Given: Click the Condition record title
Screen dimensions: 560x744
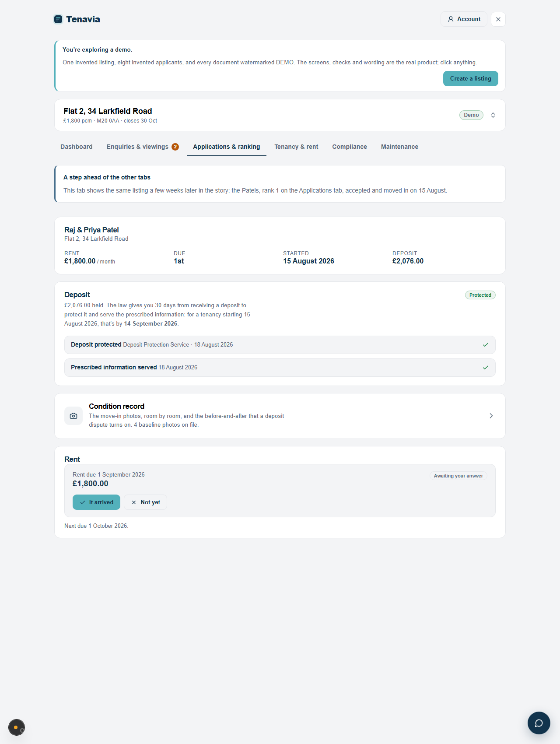Looking at the screenshot, I should coord(116,406).
